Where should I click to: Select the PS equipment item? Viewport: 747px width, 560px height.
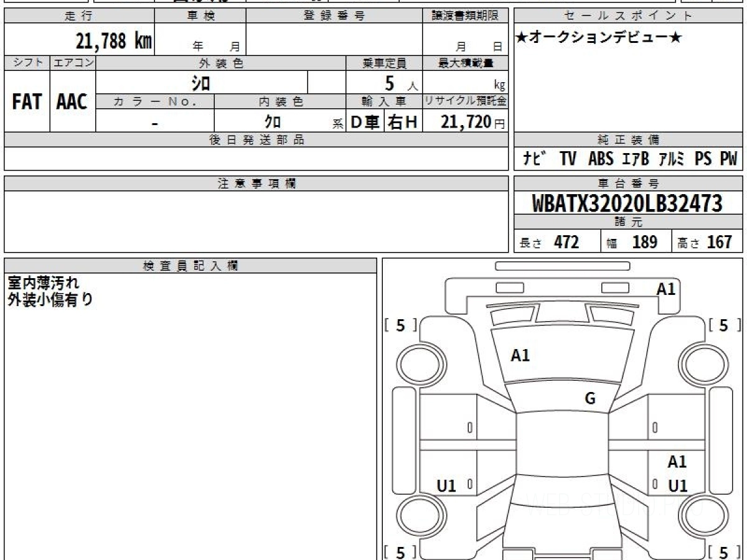click(x=703, y=159)
